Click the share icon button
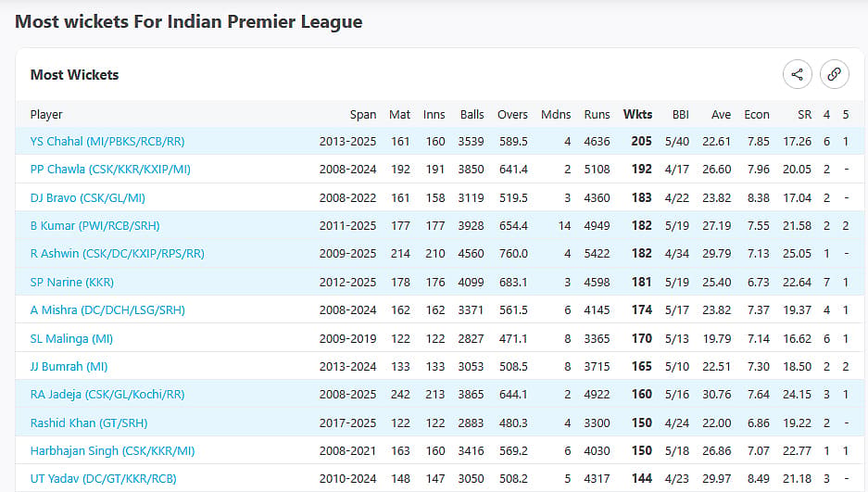The width and height of the screenshot is (868, 492). [798, 74]
